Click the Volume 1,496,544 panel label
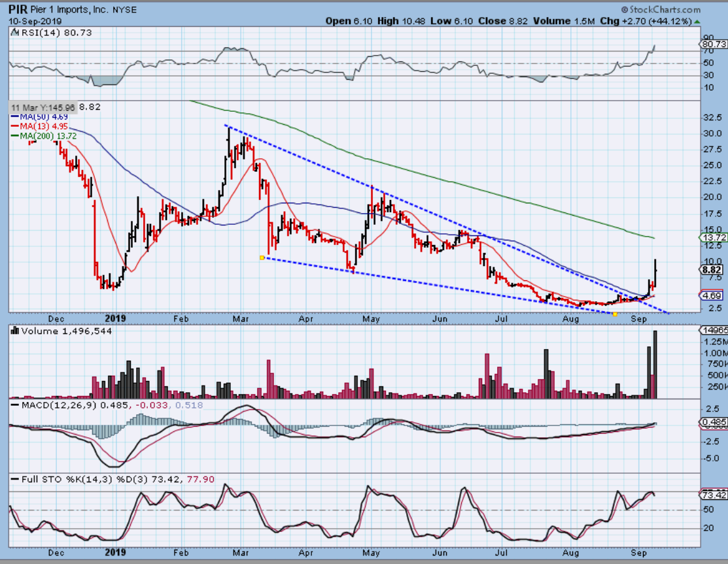 tap(67, 331)
